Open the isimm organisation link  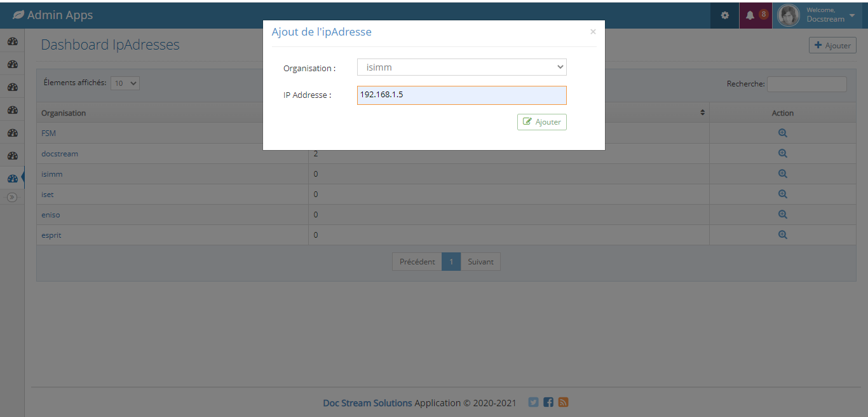51,174
